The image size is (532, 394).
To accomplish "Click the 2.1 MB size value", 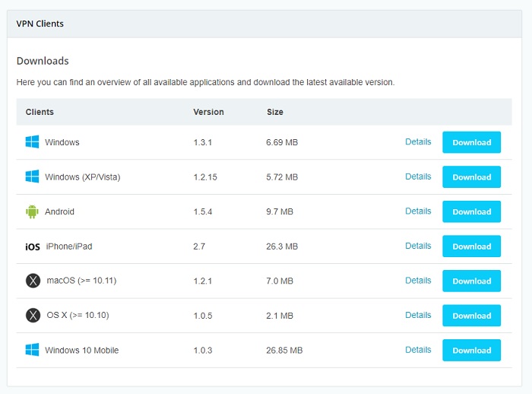I will pos(280,316).
